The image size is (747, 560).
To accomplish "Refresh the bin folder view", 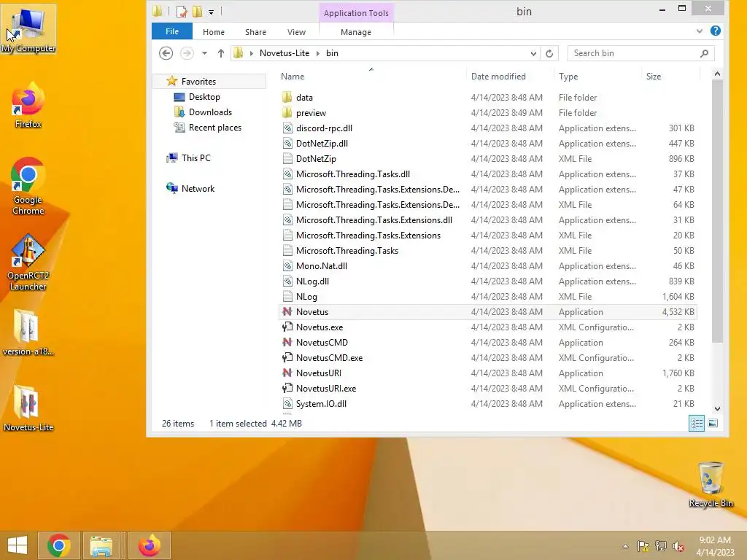I will (549, 53).
